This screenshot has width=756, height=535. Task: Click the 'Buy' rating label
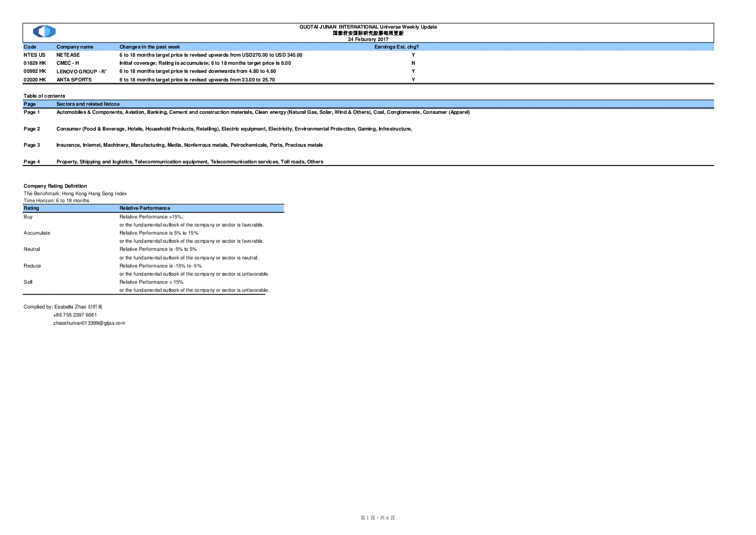click(x=28, y=217)
